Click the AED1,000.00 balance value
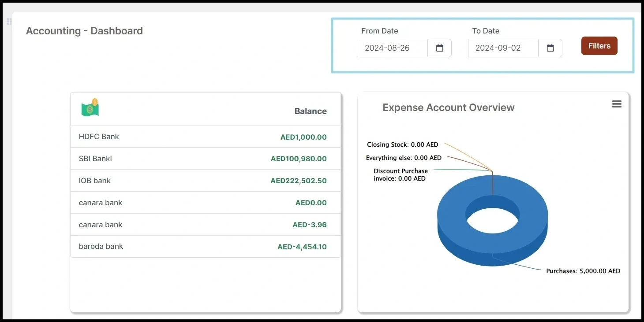The width and height of the screenshot is (644, 322). tap(303, 137)
